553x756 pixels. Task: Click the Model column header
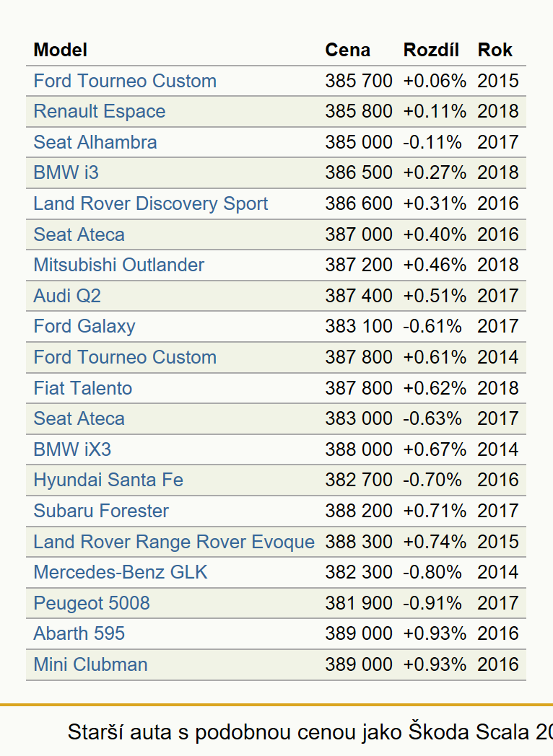pyautogui.click(x=61, y=50)
